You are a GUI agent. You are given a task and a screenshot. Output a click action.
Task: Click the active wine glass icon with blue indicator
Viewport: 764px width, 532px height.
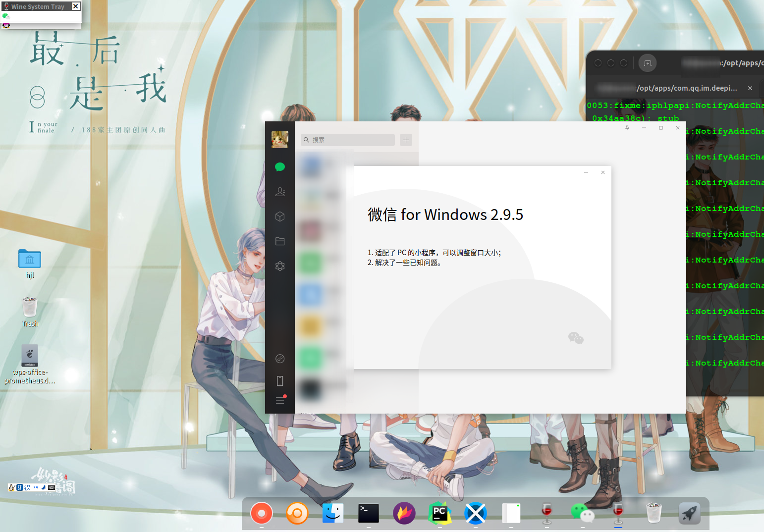618,513
